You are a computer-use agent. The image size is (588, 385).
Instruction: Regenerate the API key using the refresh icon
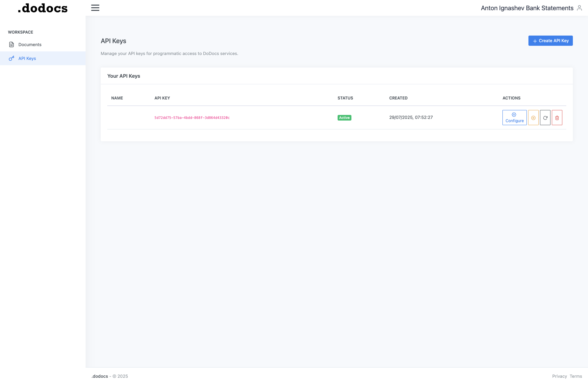coord(545,118)
